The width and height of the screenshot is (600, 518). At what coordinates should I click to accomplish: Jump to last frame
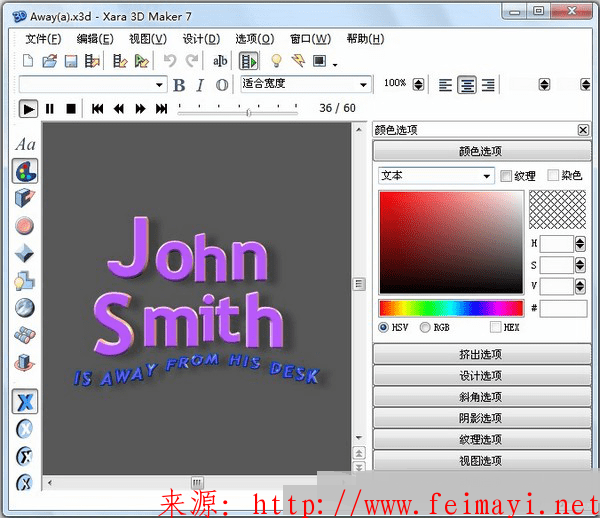click(x=161, y=109)
